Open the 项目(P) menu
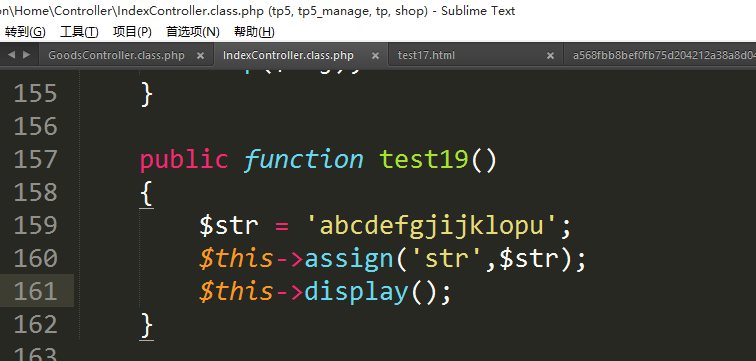 [132, 32]
